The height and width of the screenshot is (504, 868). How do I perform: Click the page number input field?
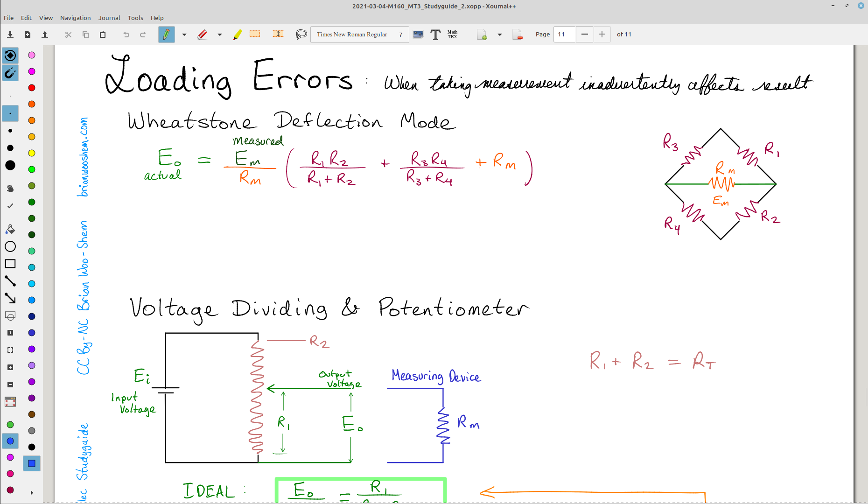[564, 34]
